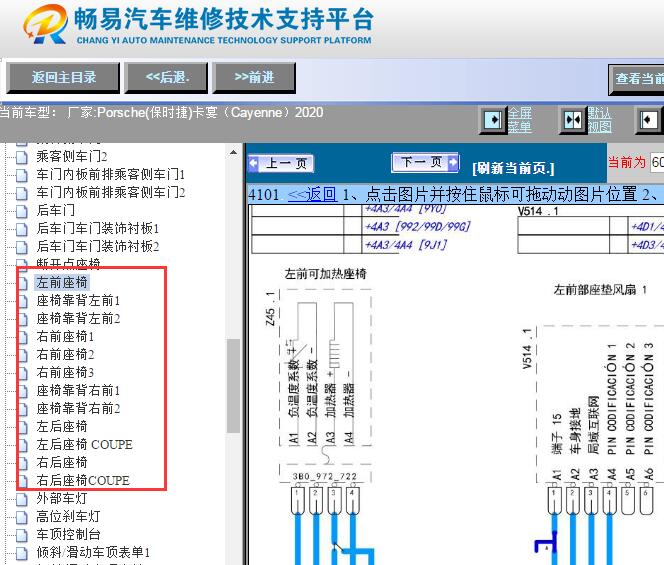
Task: Open the 默认视图 link
Action: point(599,120)
